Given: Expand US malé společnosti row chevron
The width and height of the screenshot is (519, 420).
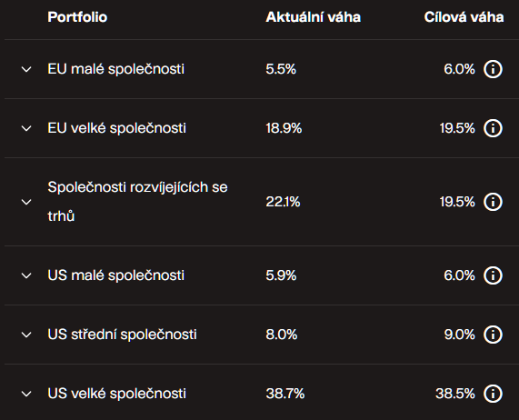Looking at the screenshot, I should pyautogui.click(x=26, y=275).
